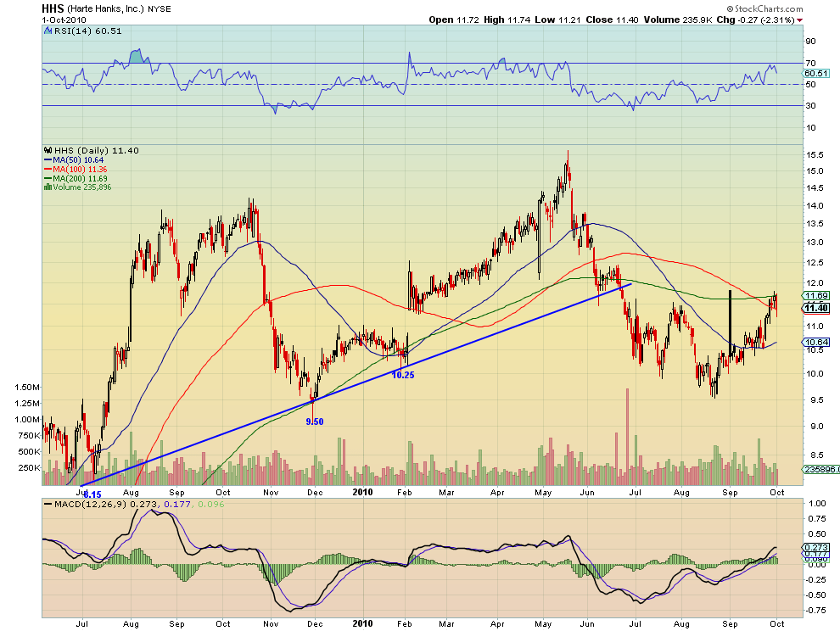Click the 10.64 MA(50) price tag
This screenshot has height=631, width=840.
(816, 343)
